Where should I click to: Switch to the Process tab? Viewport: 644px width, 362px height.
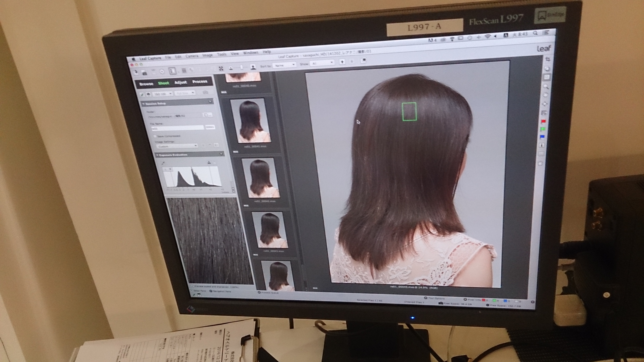(x=200, y=81)
